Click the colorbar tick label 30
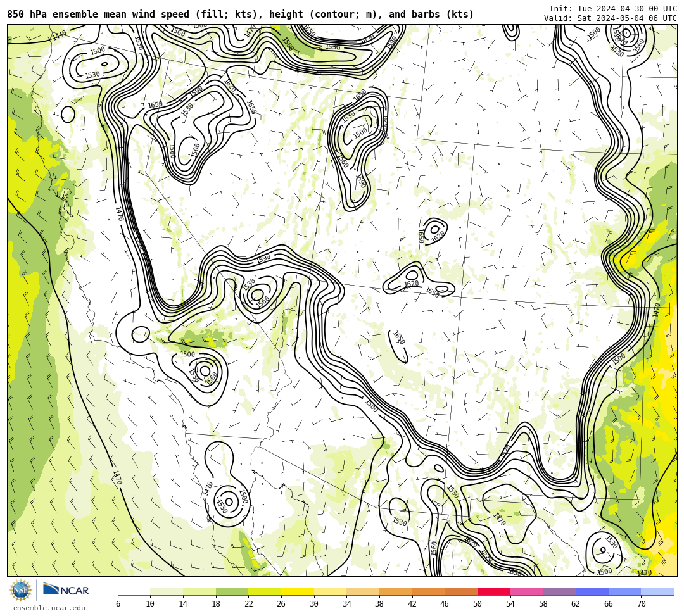Screen dimensions: 684x616 point(314,604)
